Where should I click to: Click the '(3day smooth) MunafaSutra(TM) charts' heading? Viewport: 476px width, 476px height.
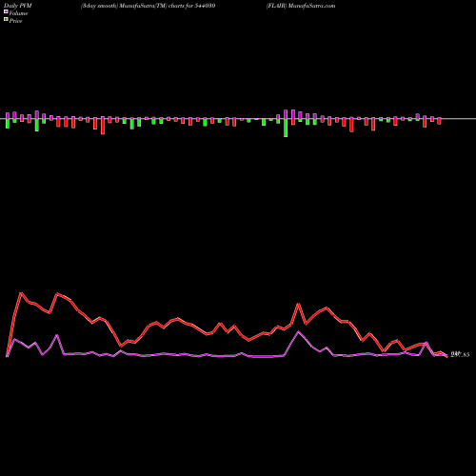pyautogui.click(x=149, y=6)
